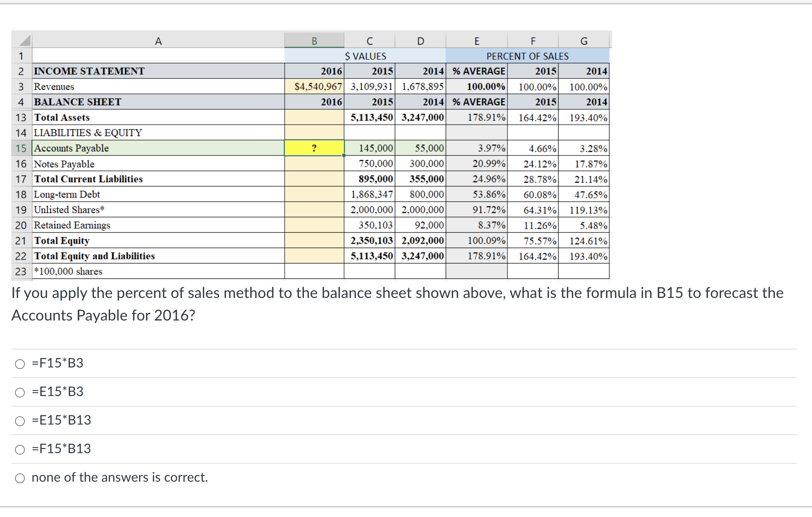Click column E header
812x517 pixels.
(x=477, y=40)
